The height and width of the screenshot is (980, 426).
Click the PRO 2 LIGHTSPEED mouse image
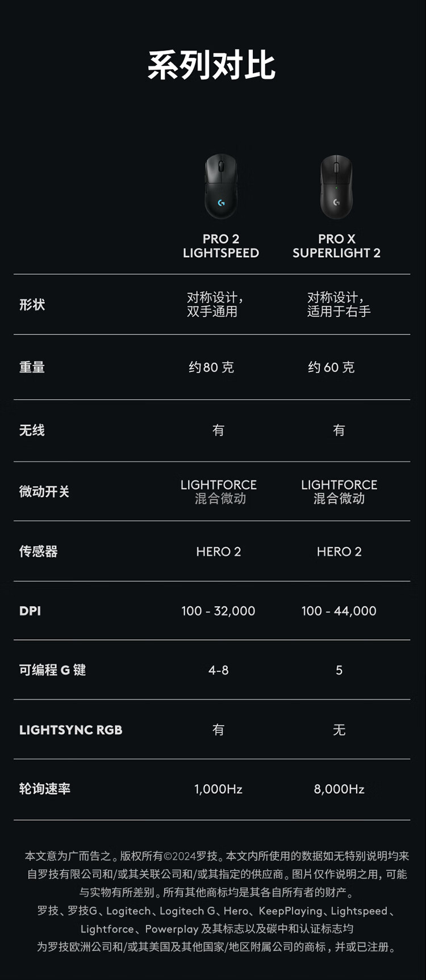pos(221,186)
